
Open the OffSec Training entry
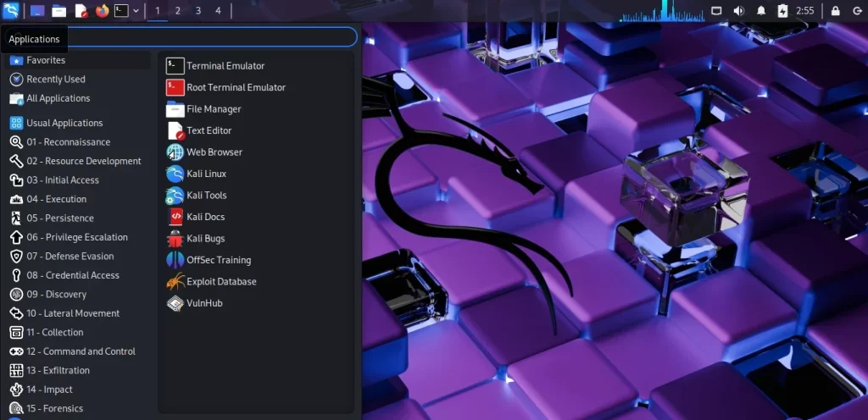256,260
